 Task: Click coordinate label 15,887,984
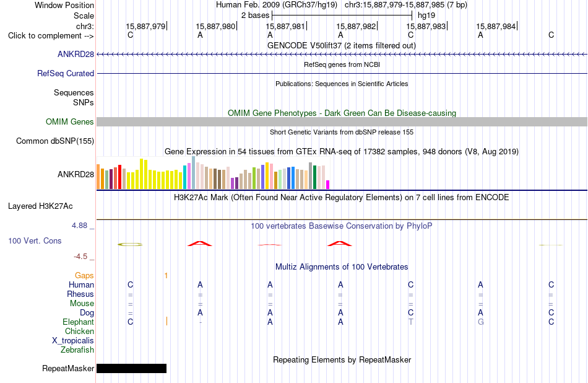496,26
